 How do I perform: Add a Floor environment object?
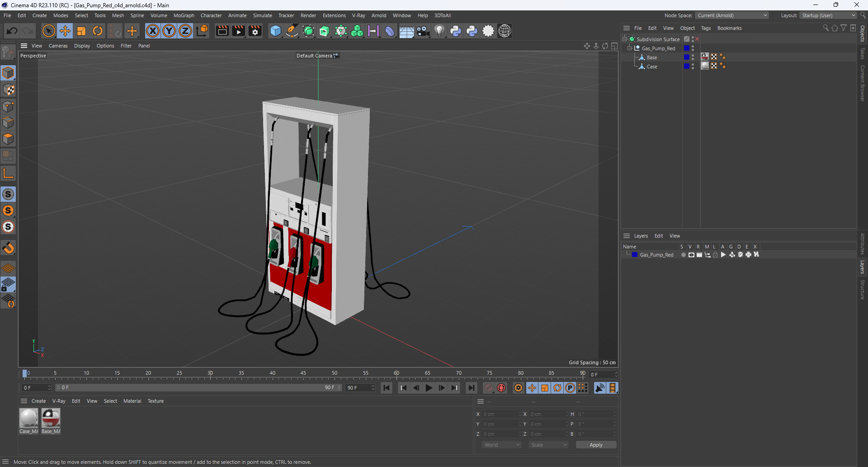click(x=406, y=31)
